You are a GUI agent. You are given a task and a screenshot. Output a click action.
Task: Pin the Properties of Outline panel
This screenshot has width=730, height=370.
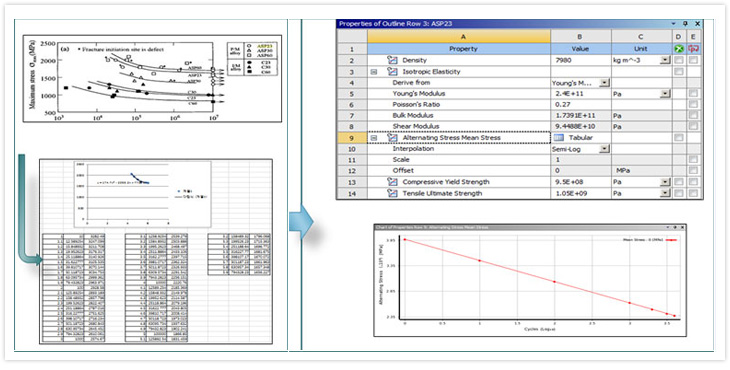click(685, 23)
